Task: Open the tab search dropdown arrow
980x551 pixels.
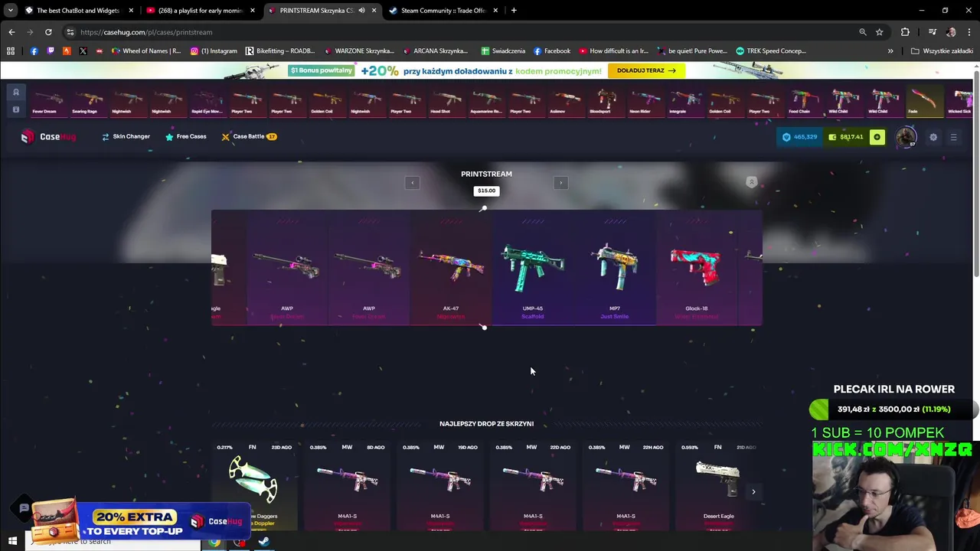Action: 10,11
